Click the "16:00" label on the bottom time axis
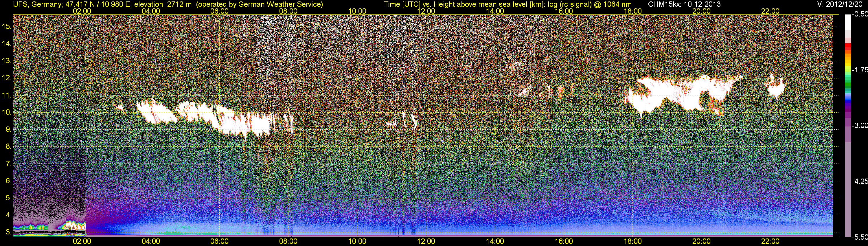The width and height of the screenshot is (868, 246). coord(564,241)
